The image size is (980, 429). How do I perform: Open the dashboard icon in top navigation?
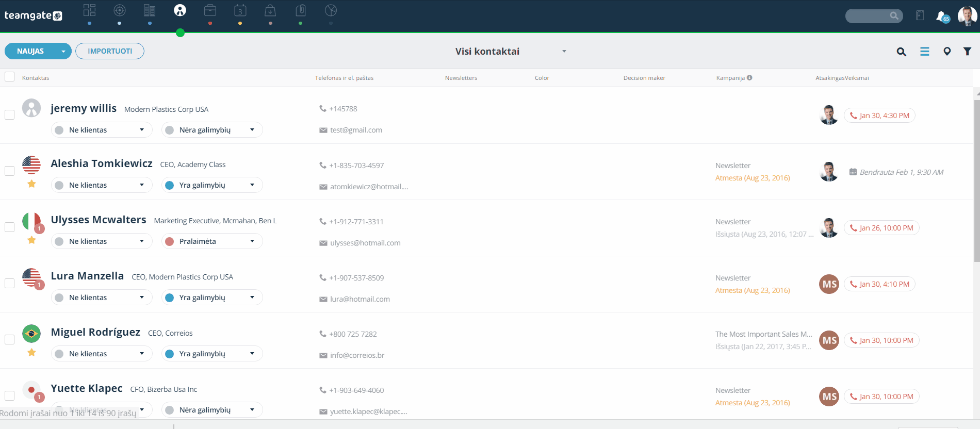tap(89, 10)
